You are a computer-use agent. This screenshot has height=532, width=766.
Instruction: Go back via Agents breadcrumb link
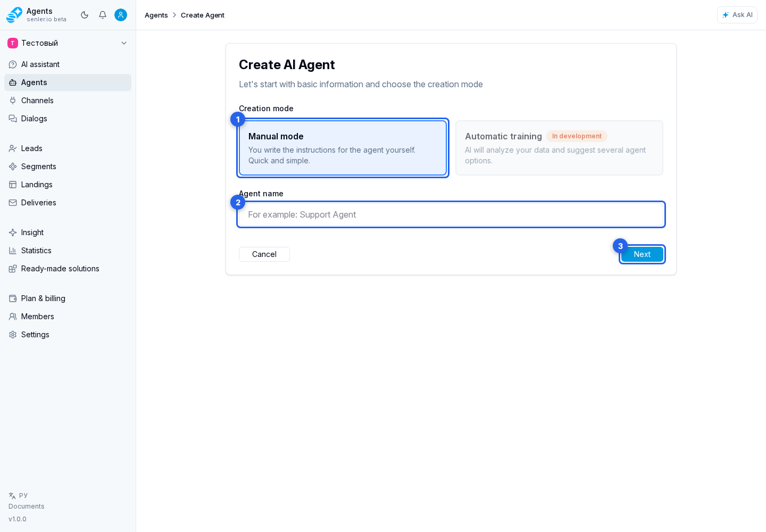pos(156,15)
